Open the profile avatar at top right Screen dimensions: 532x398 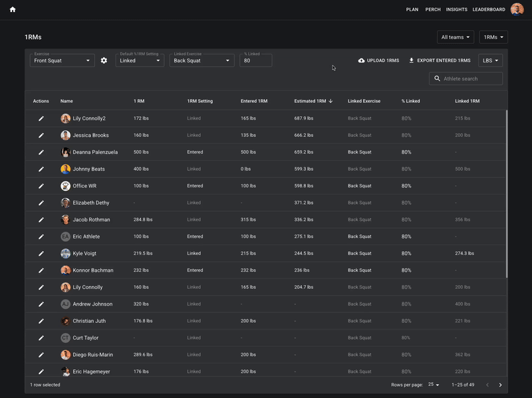click(x=517, y=9)
